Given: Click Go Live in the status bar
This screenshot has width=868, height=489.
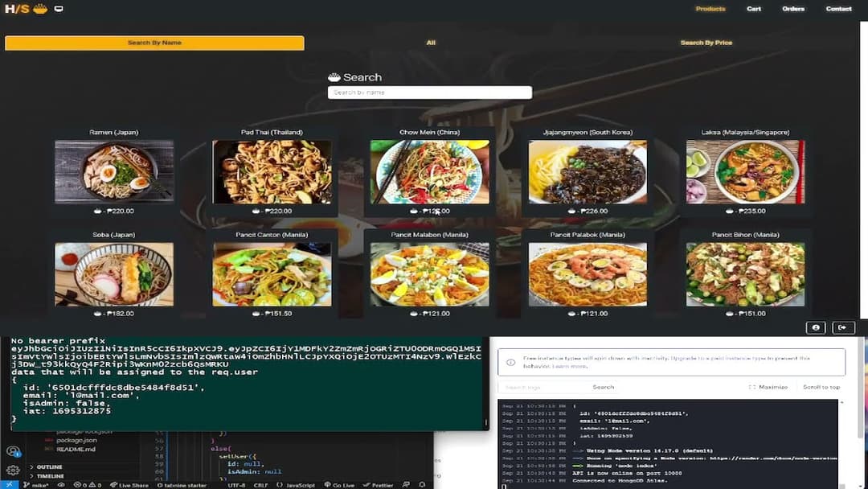Looking at the screenshot, I should (339, 485).
